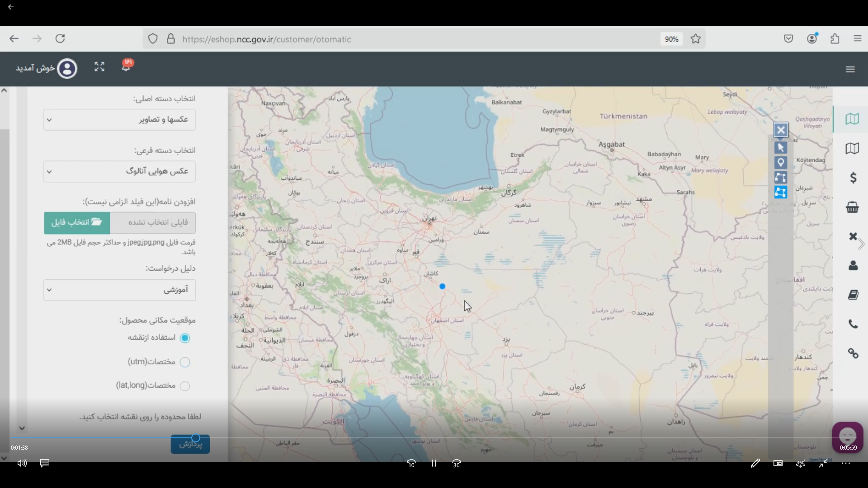Viewport: 868px width, 488px height.
Task: Skip back 10 seconds
Action: pos(411,464)
